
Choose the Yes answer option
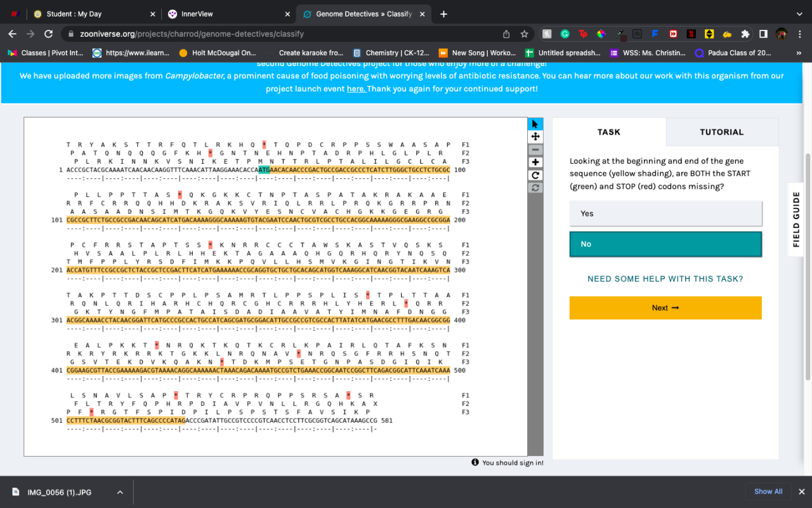665,213
